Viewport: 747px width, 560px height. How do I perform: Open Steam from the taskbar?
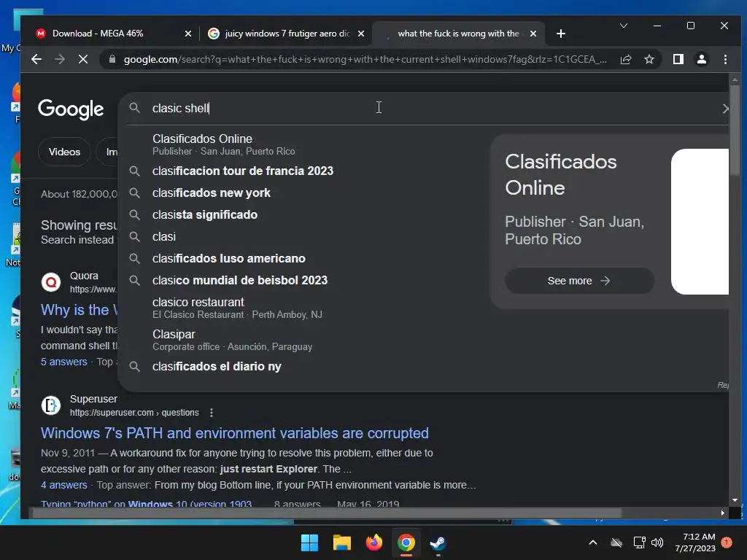(438, 542)
